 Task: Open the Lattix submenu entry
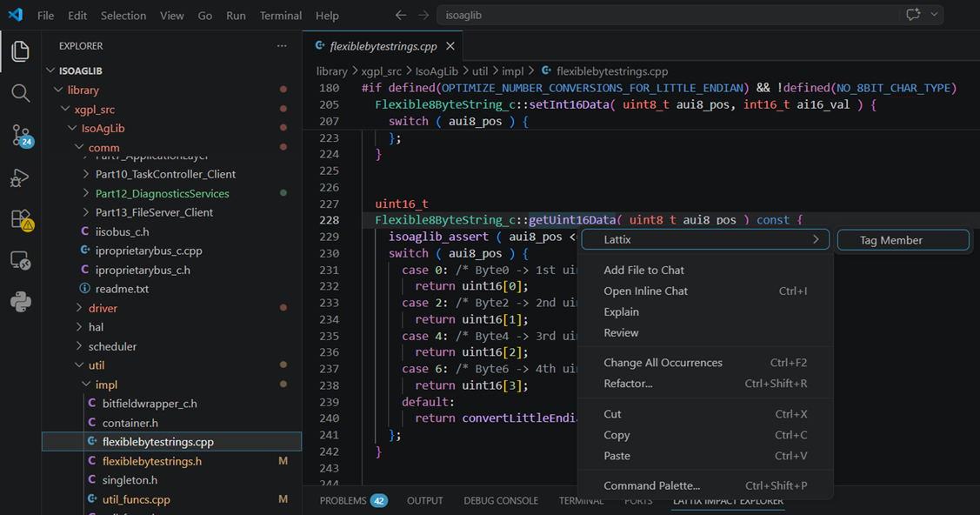coord(705,239)
